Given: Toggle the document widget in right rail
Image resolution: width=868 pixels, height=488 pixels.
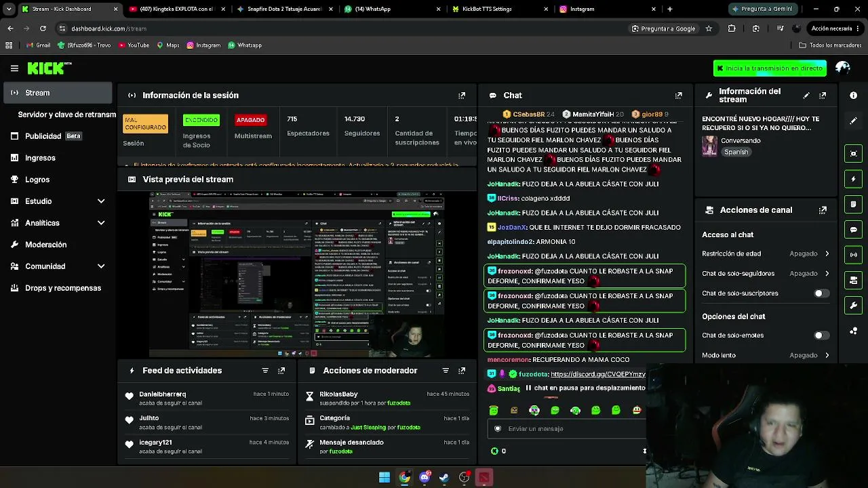Looking at the screenshot, I should 854,204.
